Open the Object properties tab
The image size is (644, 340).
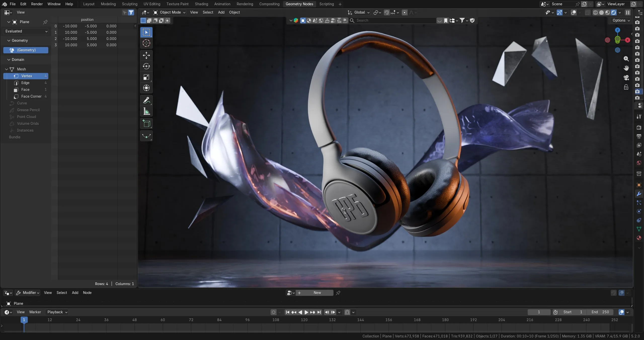[x=639, y=185]
